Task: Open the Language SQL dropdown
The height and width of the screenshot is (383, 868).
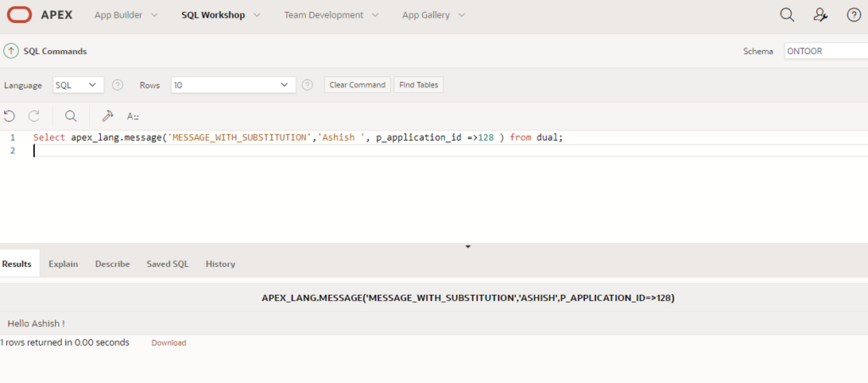Action: click(78, 85)
